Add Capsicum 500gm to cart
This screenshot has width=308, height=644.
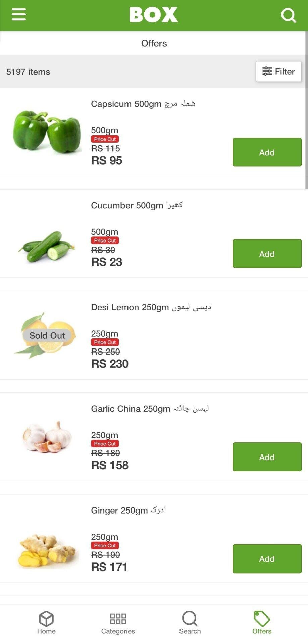click(x=267, y=152)
